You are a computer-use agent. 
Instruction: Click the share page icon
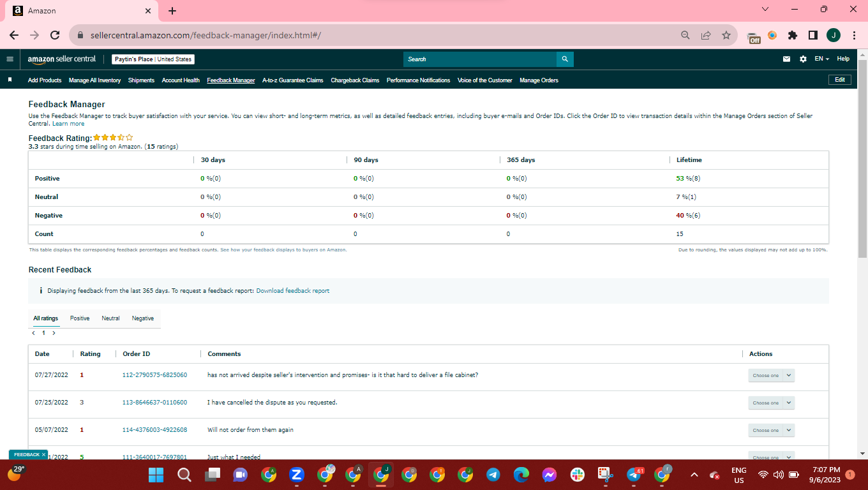[x=706, y=35]
